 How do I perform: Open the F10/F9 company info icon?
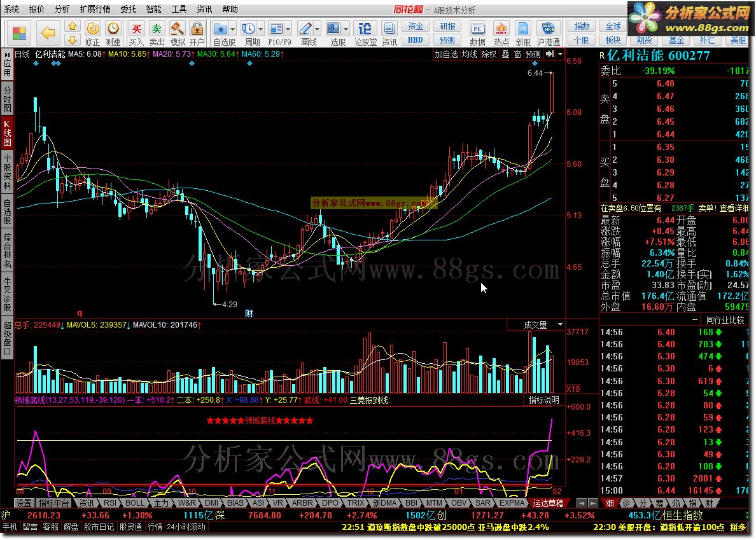click(276, 33)
